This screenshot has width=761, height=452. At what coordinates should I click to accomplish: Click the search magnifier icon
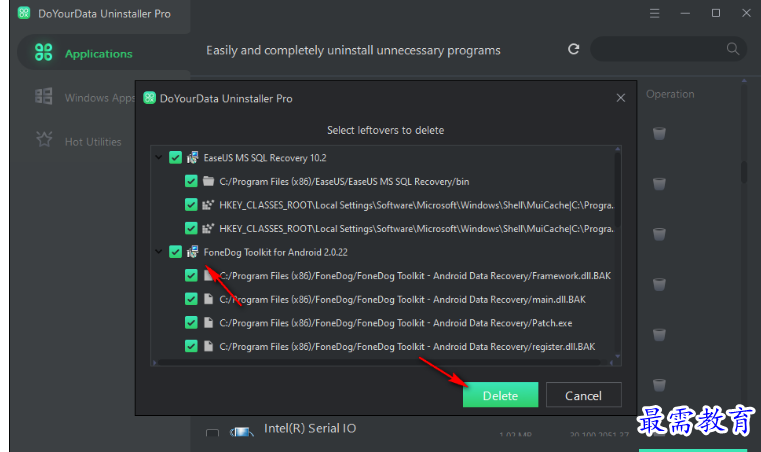[733, 49]
